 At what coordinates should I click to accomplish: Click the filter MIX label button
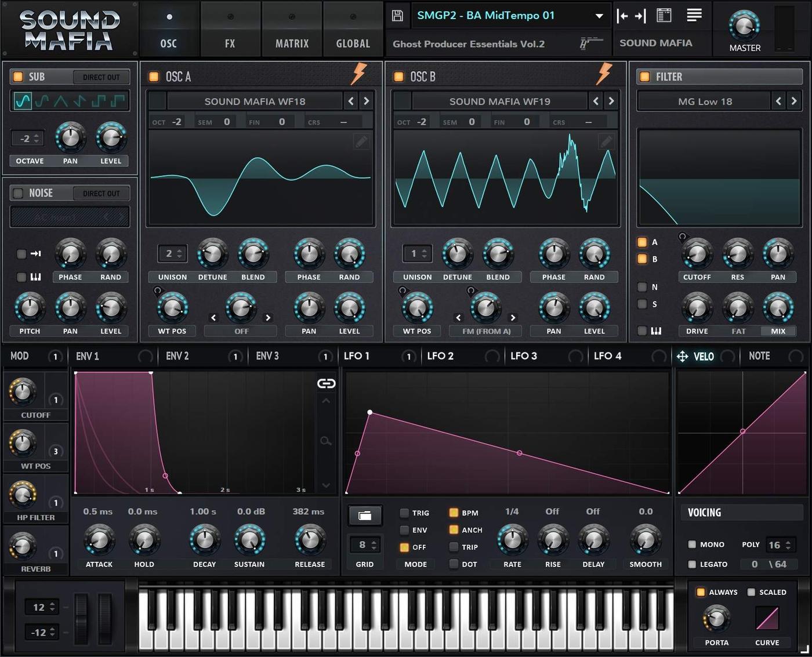(778, 331)
